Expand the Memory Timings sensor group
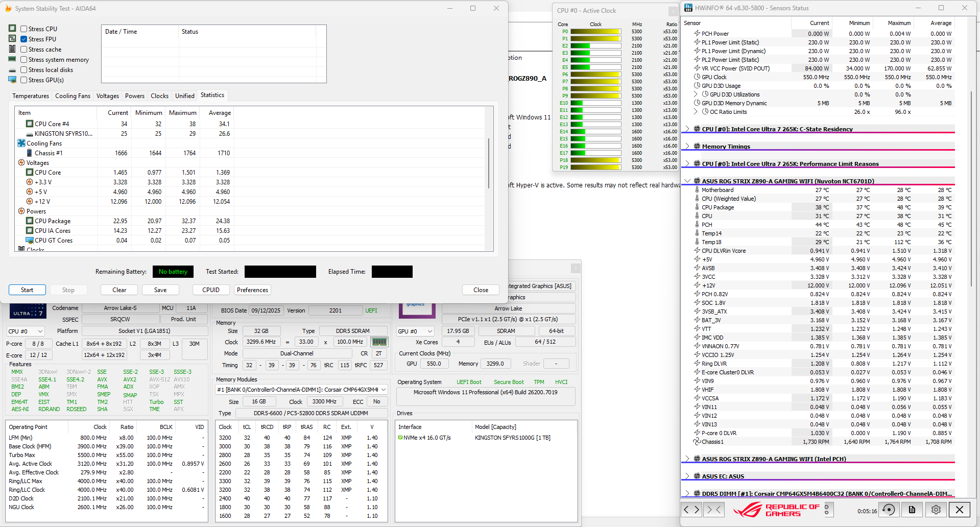This screenshot has width=980, height=527. coord(687,147)
